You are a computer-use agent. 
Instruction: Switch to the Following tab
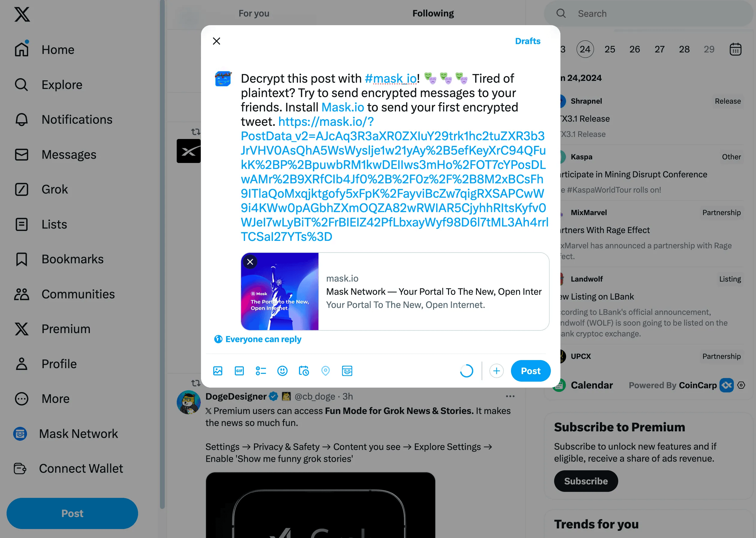(433, 13)
